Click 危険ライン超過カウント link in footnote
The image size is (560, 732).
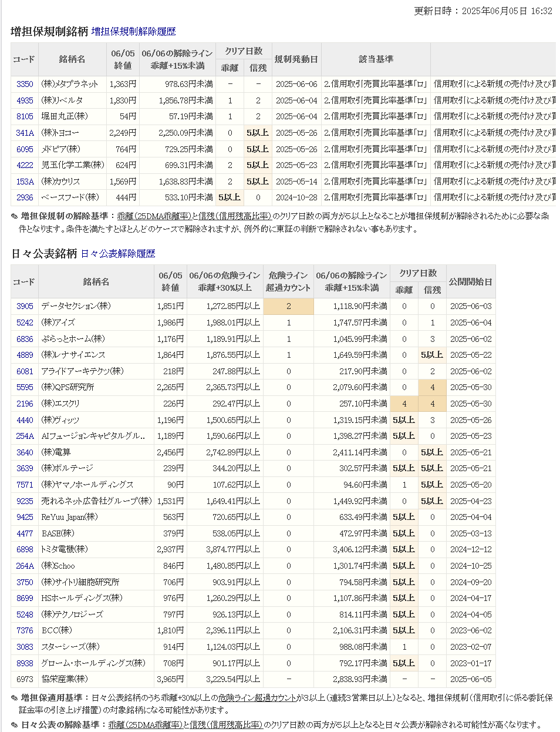point(257,698)
